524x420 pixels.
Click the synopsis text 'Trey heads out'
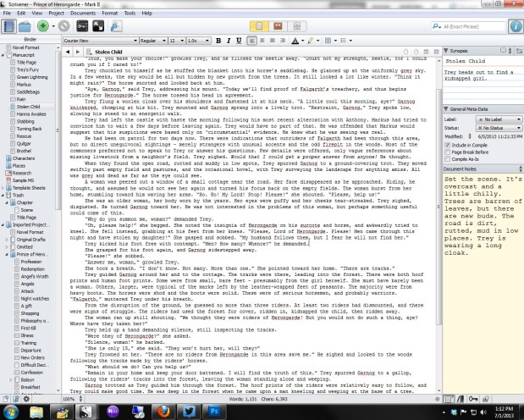pyautogui.click(x=462, y=72)
